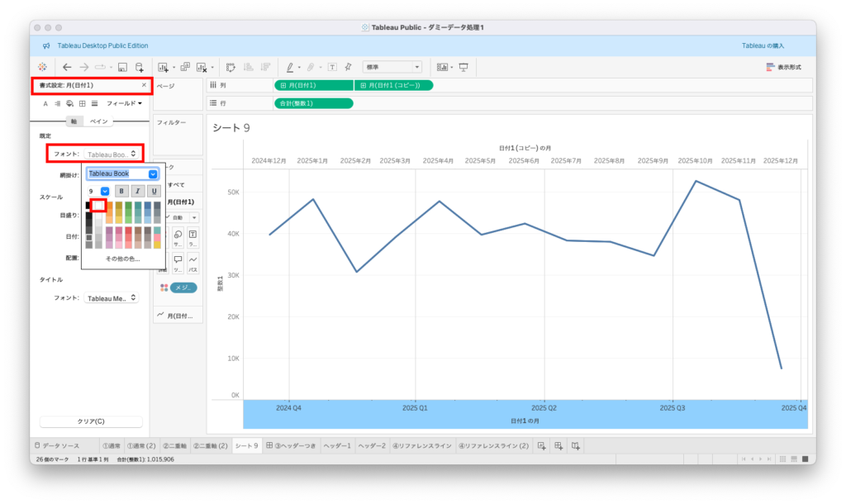Screen dimensions: 846x504
Task: Click the save workbook icon
Action: (x=122, y=67)
